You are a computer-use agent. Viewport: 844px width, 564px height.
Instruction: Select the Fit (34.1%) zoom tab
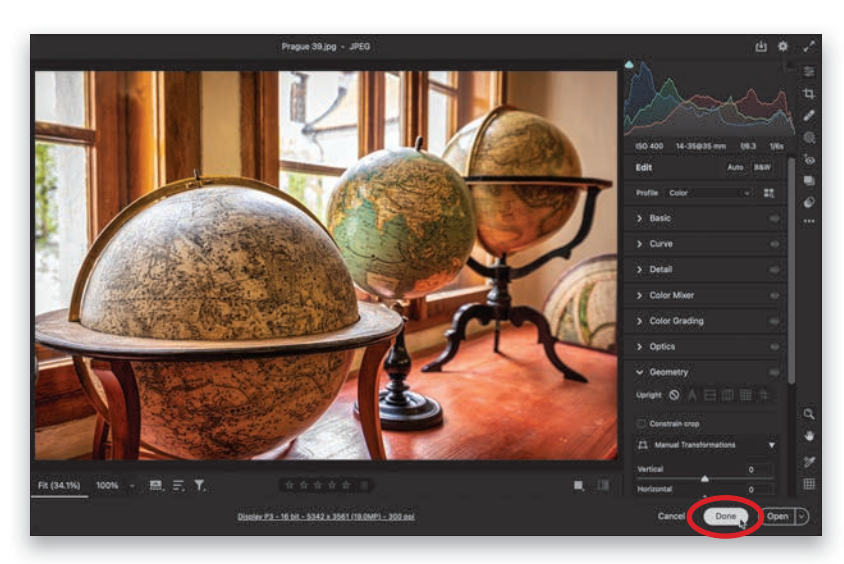pyautogui.click(x=60, y=485)
